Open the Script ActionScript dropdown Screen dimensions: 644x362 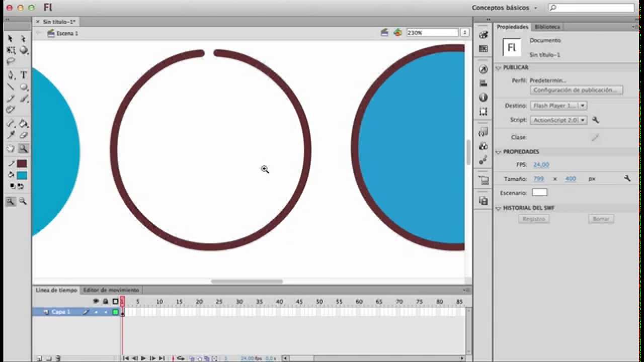click(558, 120)
